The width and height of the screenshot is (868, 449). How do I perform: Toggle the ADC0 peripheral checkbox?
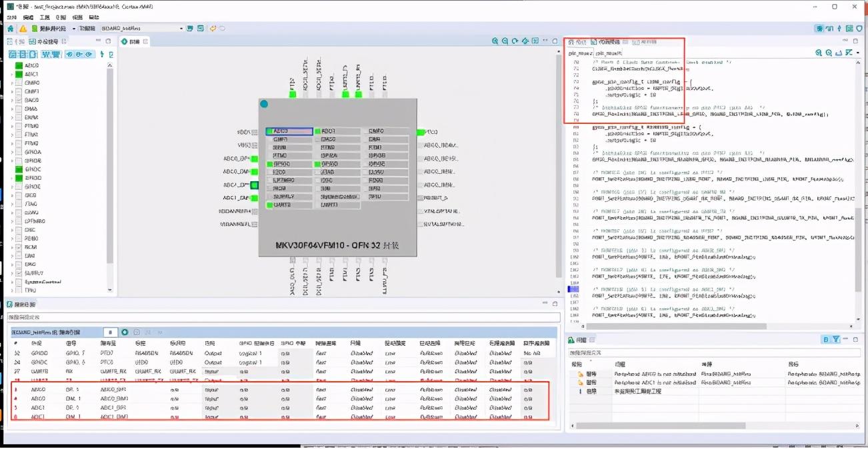(19, 66)
